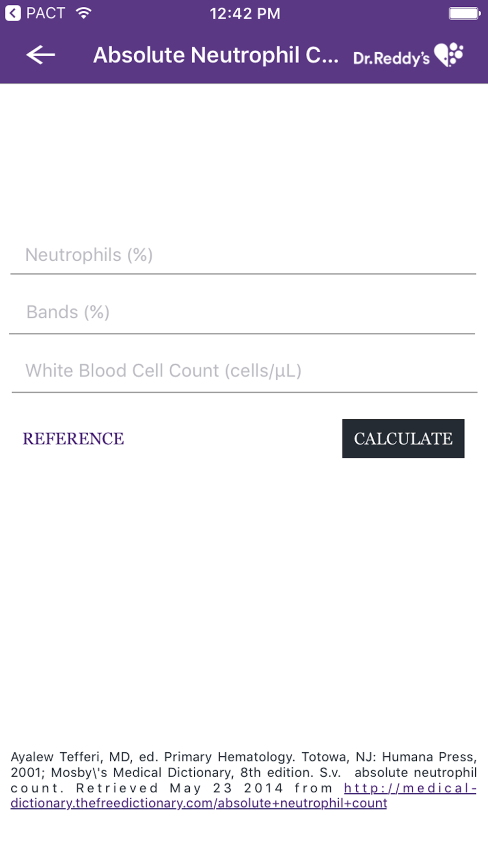This screenshot has height=868, width=488.
Task: Hit the CALCULATE button
Action: tap(403, 438)
